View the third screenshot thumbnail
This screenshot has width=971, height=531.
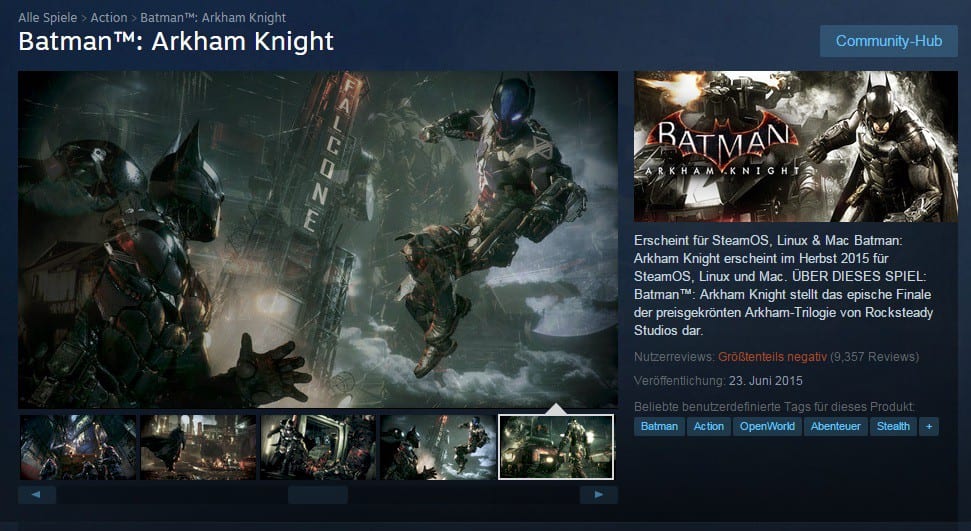(x=318, y=447)
